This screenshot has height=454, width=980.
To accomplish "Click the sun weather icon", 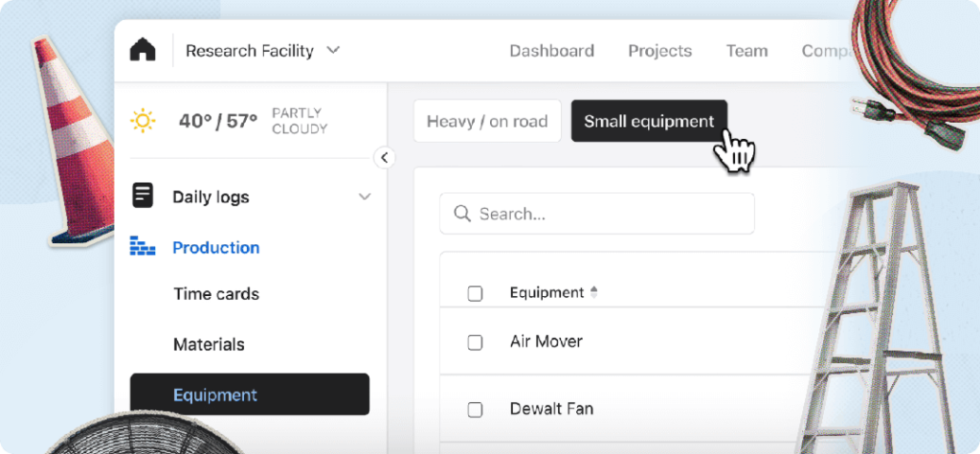I will tap(144, 121).
